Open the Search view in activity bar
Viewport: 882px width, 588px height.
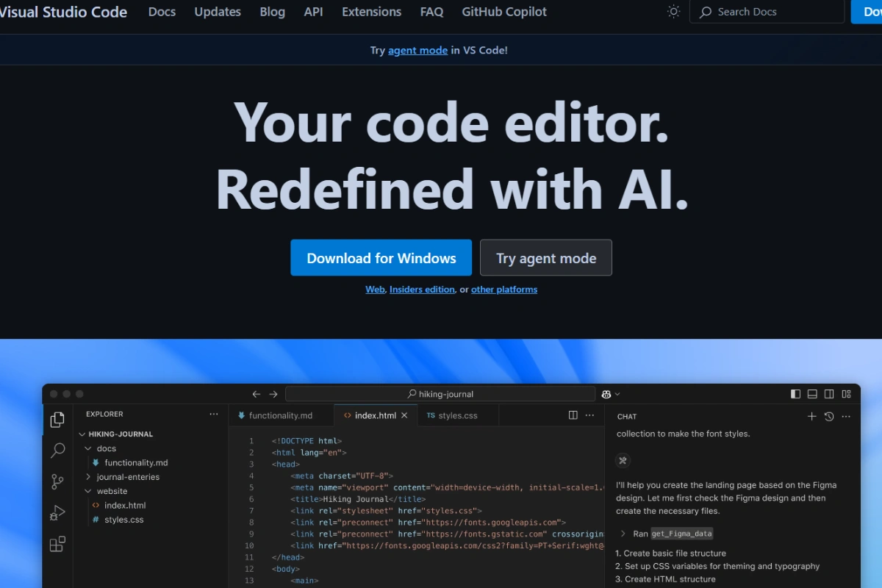tap(57, 451)
